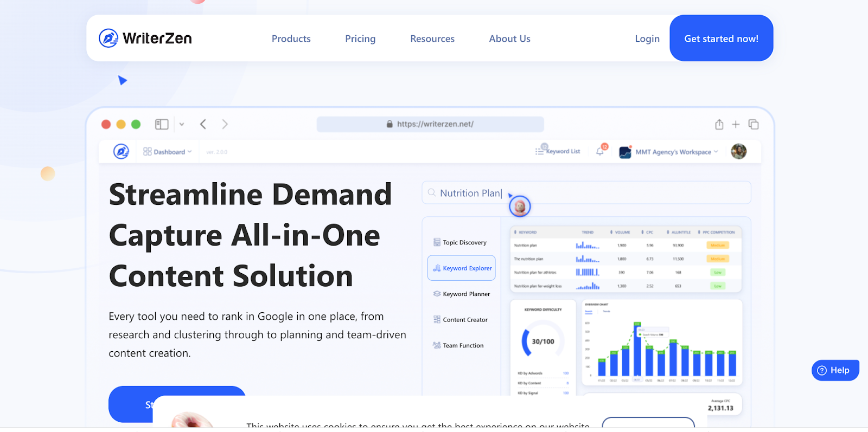Image resolution: width=868 pixels, height=432 pixels.
Task: Select Content Creator in sidebar
Action: (x=461, y=320)
